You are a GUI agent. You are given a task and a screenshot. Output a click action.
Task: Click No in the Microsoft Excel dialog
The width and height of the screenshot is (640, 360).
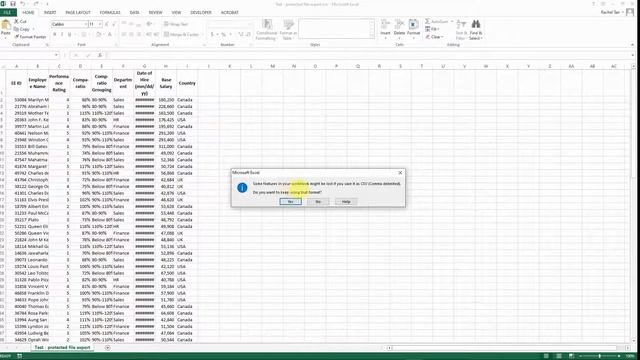coord(318,202)
